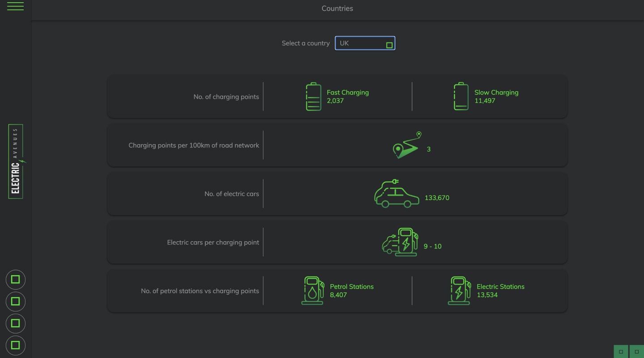Click the petrol stations count 8,407
This screenshot has width=644, height=358.
pyautogui.click(x=339, y=295)
